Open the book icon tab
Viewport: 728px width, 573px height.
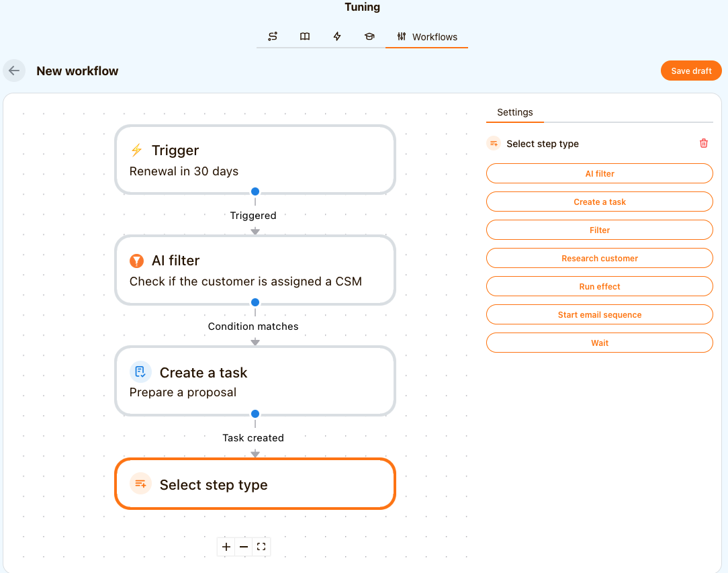coord(305,37)
